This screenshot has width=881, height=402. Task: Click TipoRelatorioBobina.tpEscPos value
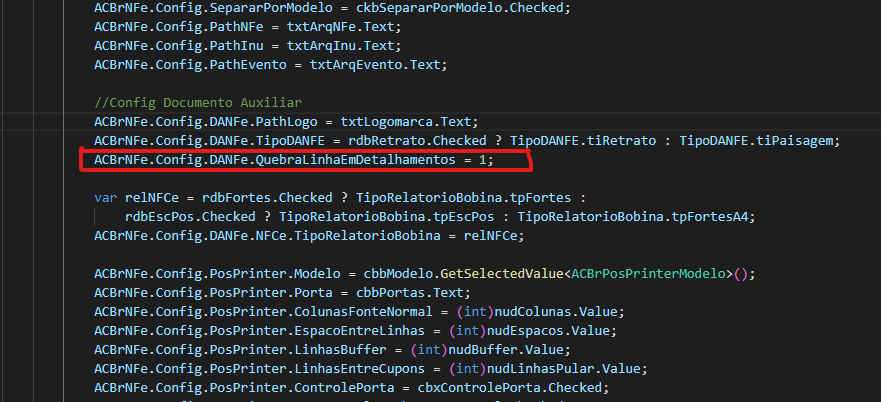click(x=387, y=216)
